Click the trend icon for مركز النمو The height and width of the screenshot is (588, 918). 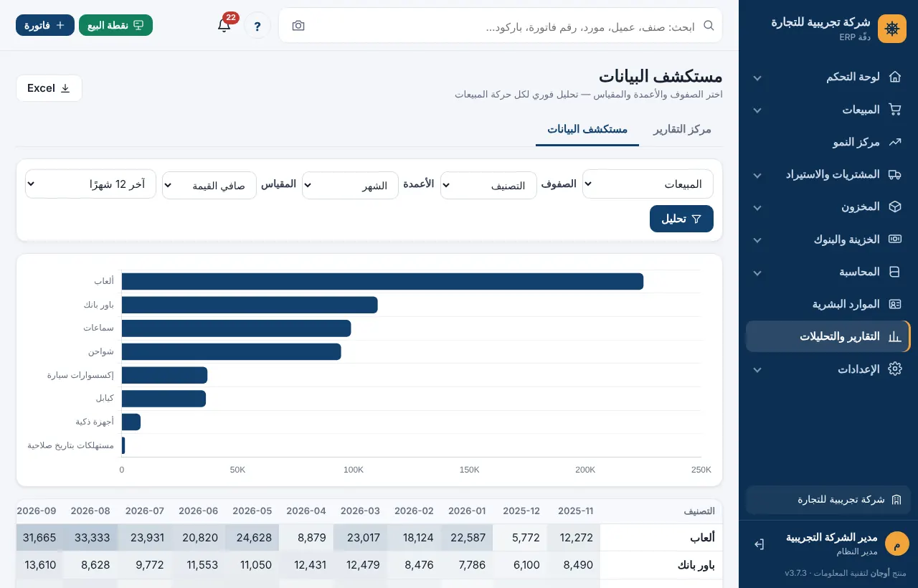pos(894,142)
